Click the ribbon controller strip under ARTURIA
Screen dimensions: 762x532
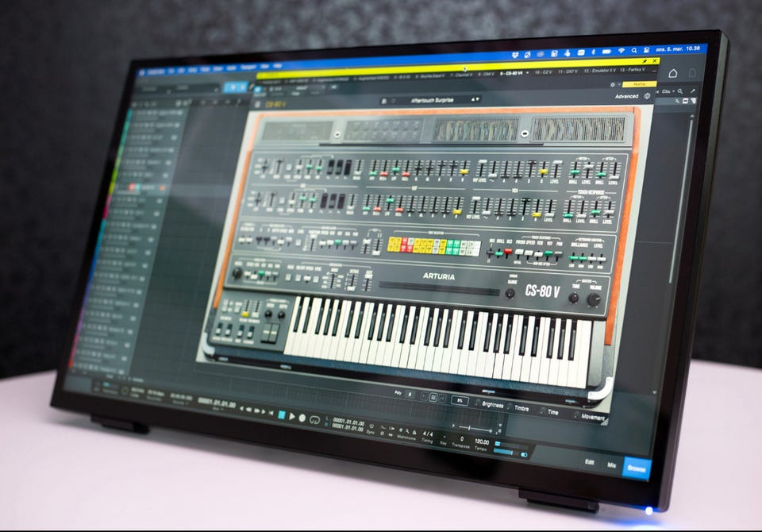(x=439, y=289)
